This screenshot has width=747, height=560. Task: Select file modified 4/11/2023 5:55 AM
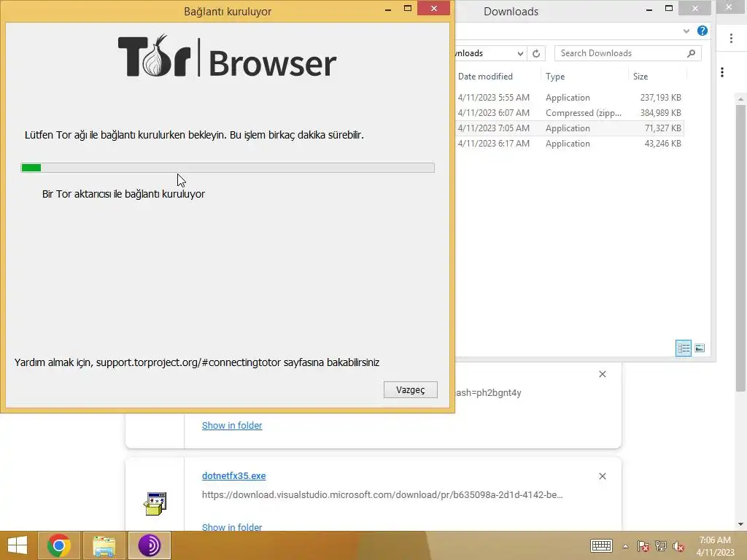point(570,98)
